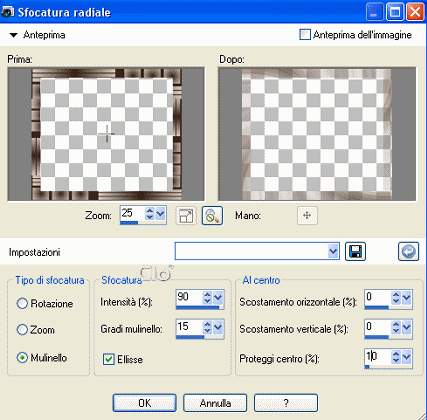
Task: Click the Mano pan navigation icon
Action: pos(307,216)
